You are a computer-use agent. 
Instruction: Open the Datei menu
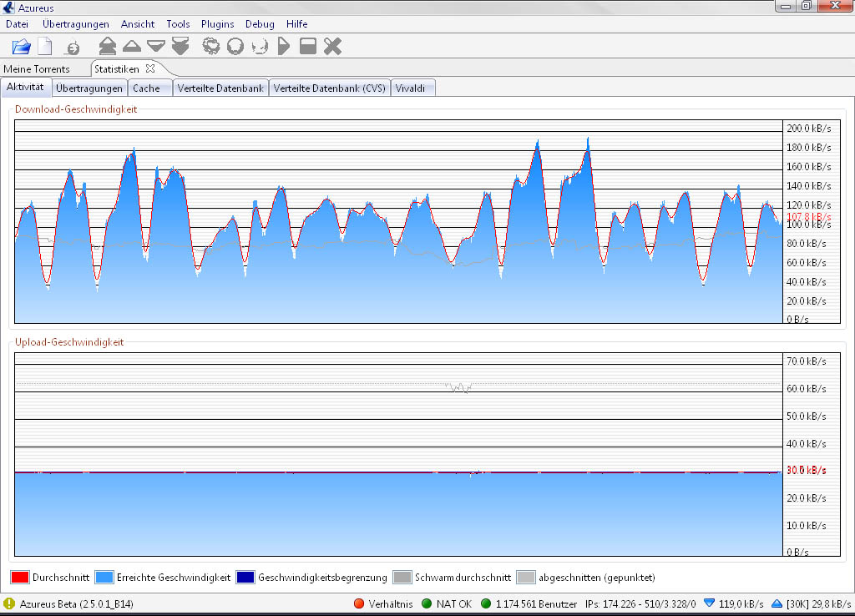click(17, 24)
